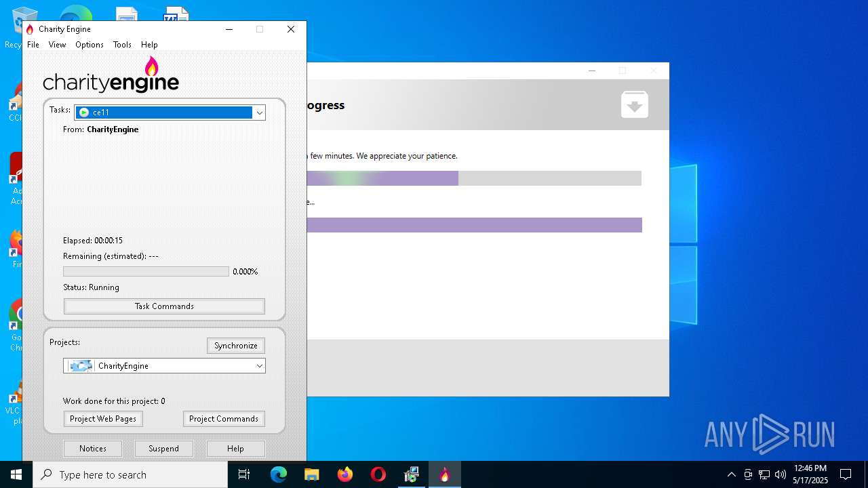
Task: Launch Microsoft Edge from taskbar
Action: tap(279, 474)
